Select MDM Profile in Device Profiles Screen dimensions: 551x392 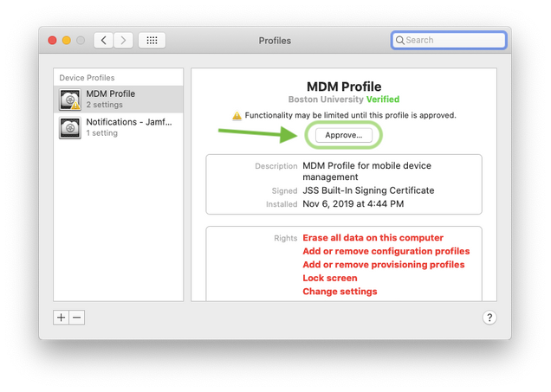119,100
